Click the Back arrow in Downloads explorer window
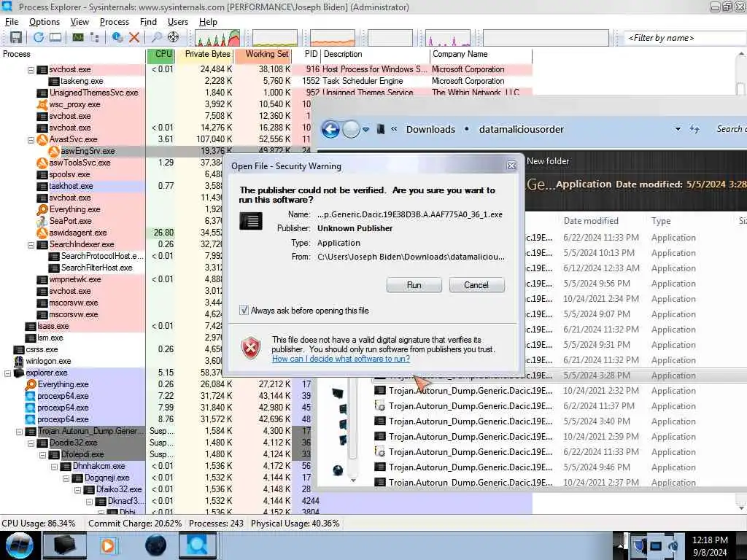The width and height of the screenshot is (747, 560). pos(330,129)
